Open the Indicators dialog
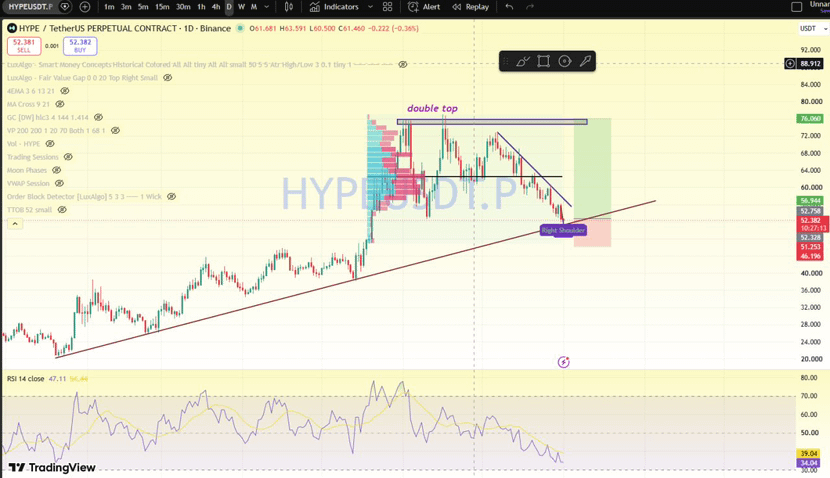 pos(335,7)
